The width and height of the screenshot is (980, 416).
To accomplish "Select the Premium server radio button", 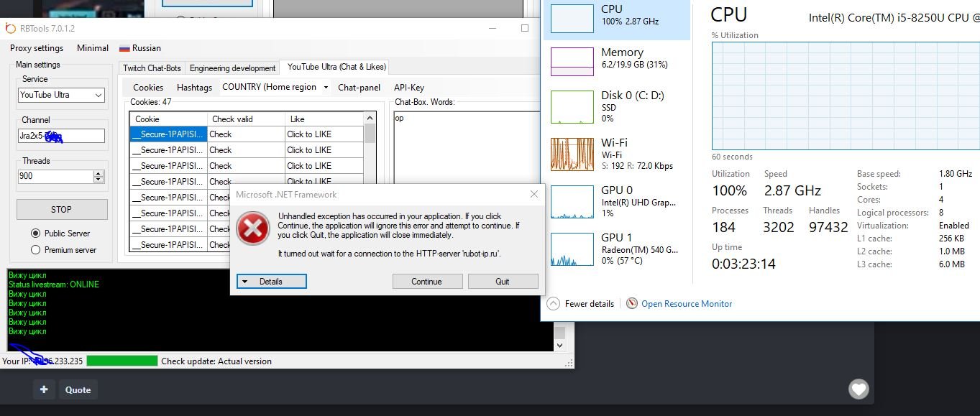I will coord(35,250).
